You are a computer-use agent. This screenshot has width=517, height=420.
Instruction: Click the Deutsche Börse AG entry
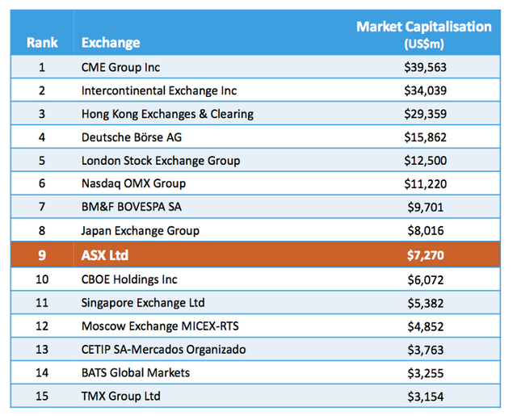click(132, 137)
